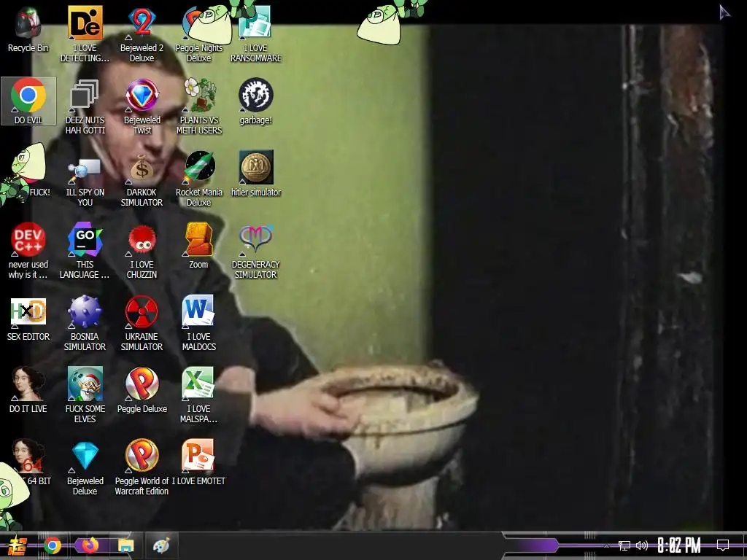Show hidden system tray icons
Image resolution: width=747 pixels, height=560 pixels.
click(x=606, y=545)
